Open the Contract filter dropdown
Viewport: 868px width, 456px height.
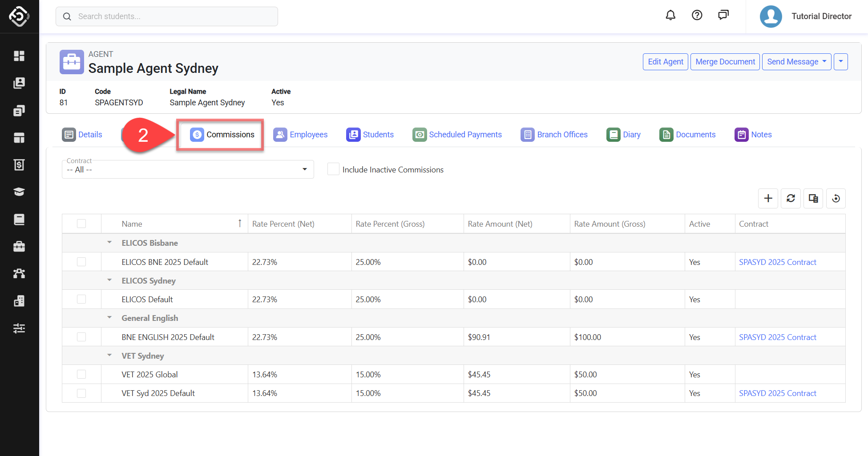click(188, 169)
